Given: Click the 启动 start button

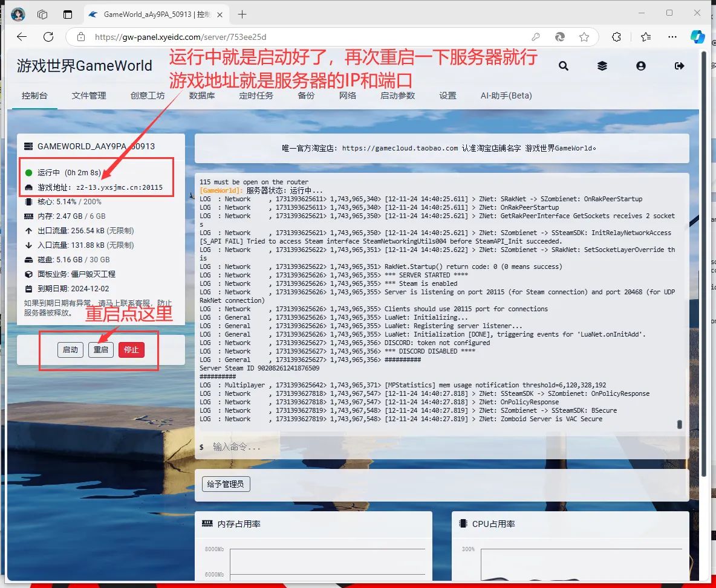Looking at the screenshot, I should click(70, 350).
